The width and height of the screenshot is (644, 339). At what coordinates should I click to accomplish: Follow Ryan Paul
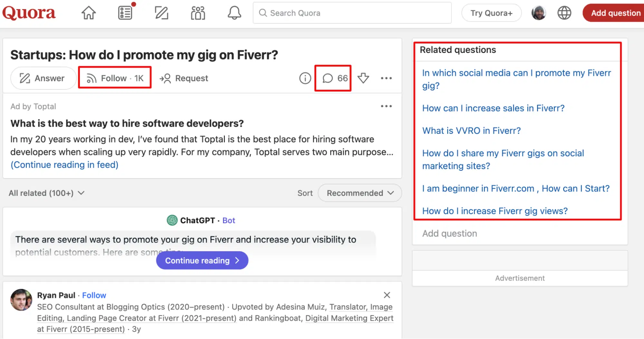point(94,295)
